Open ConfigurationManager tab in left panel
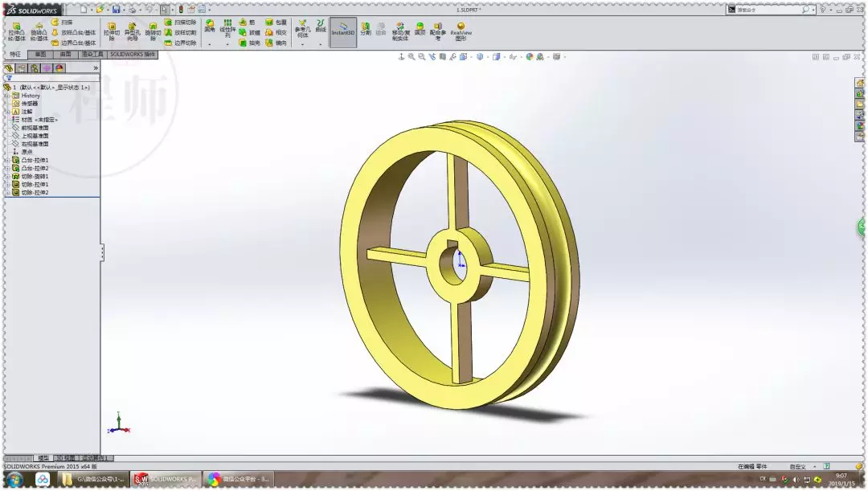Image resolution: width=868 pixels, height=491 pixels. 35,68
